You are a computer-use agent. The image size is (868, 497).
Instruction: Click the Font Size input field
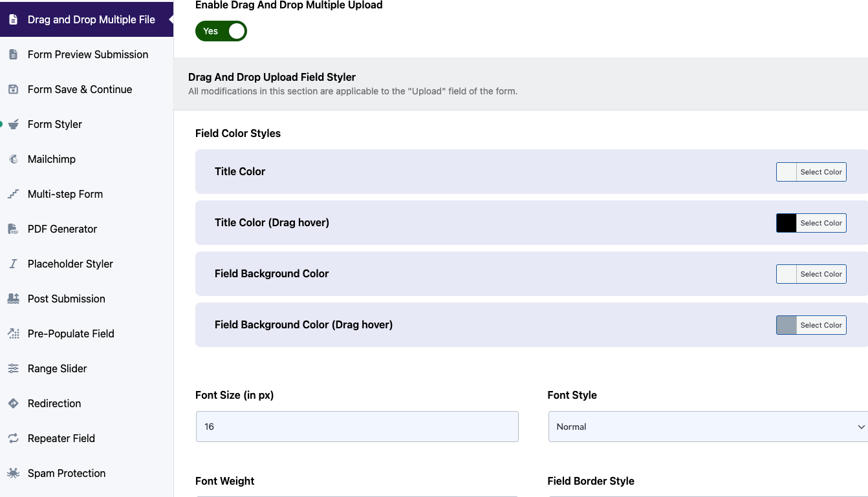tap(357, 427)
